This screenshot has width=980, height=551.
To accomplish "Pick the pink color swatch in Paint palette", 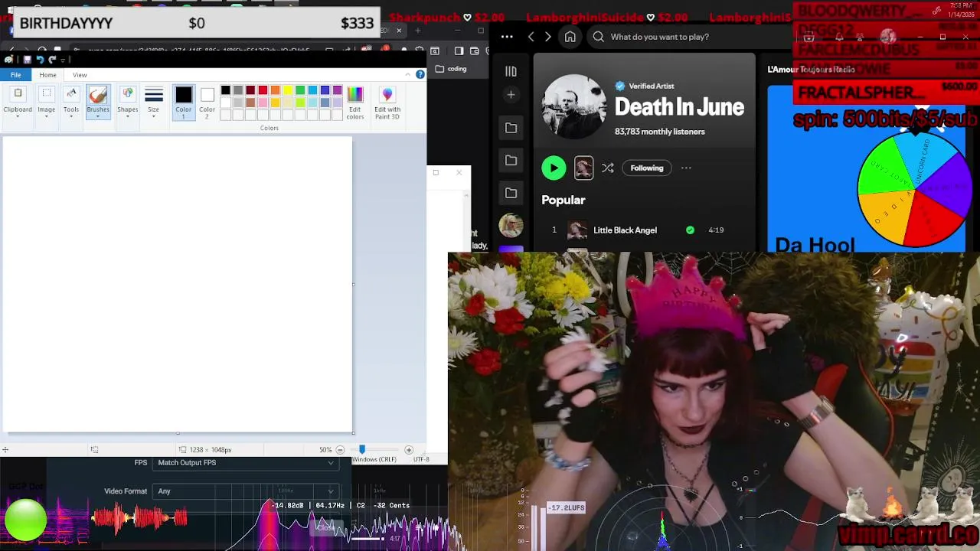I will tap(263, 103).
